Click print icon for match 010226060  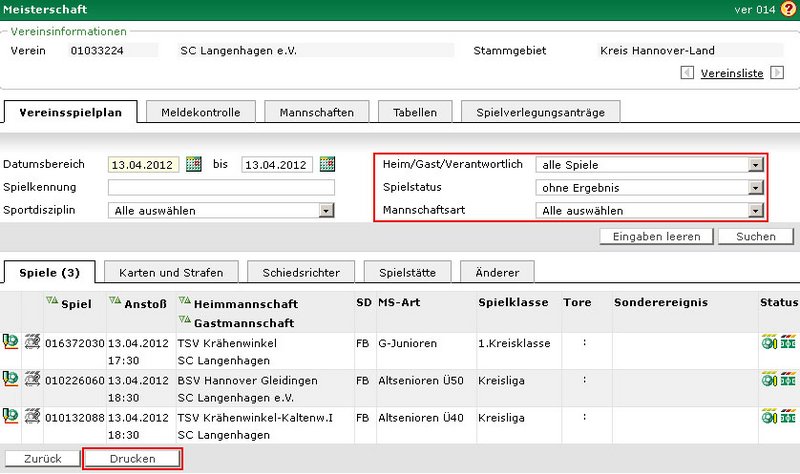[32, 379]
